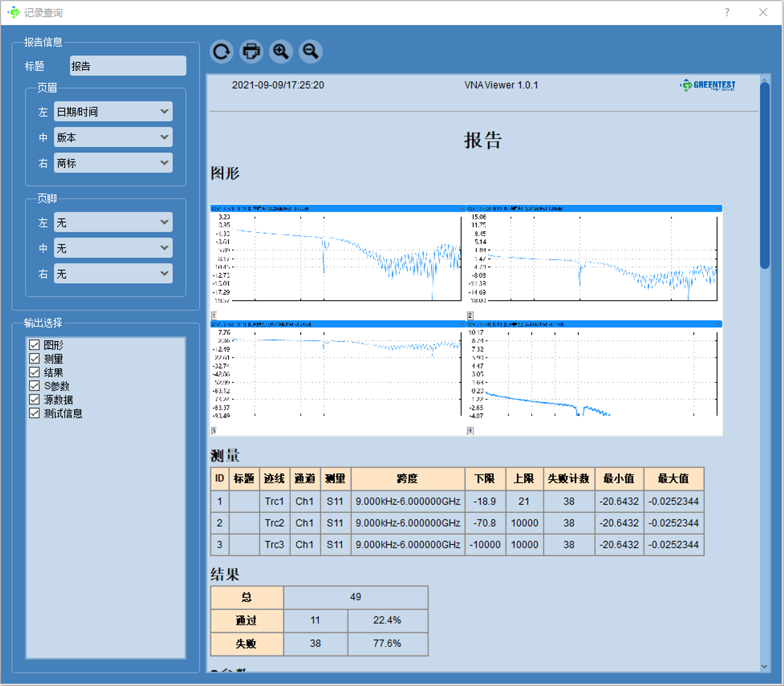Click the help question mark icon
This screenshot has height=686, width=784.
pos(727,12)
